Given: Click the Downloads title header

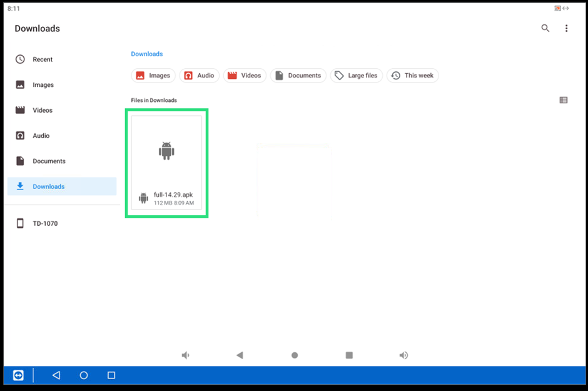Looking at the screenshot, I should [37, 29].
